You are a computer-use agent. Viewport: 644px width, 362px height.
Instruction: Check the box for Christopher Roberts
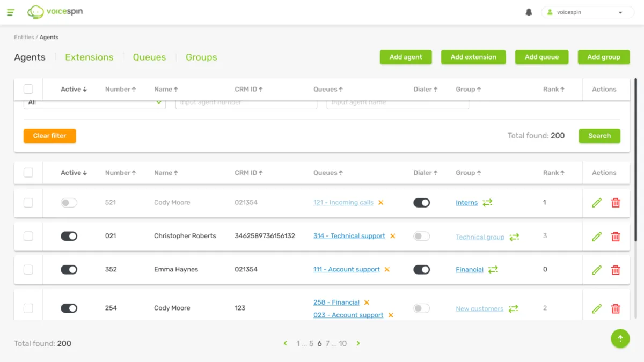[x=28, y=236]
